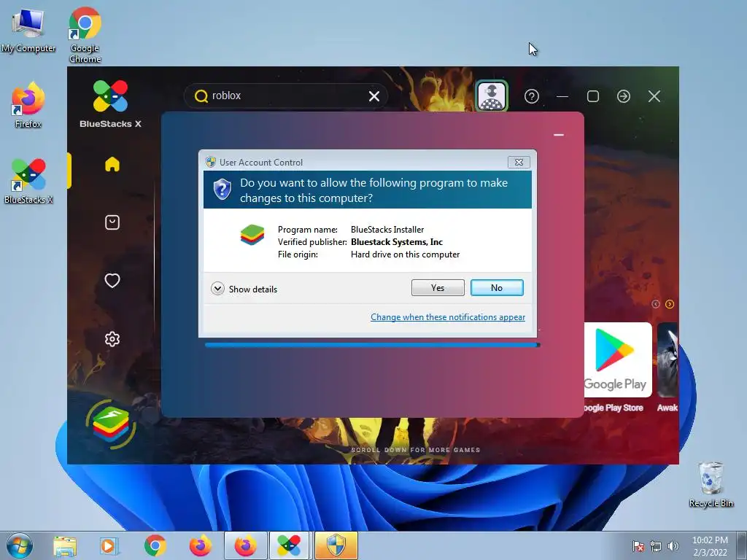This screenshot has height=560, width=747.
Task: Open BlueStacks X settings gear
Action: pos(112,339)
